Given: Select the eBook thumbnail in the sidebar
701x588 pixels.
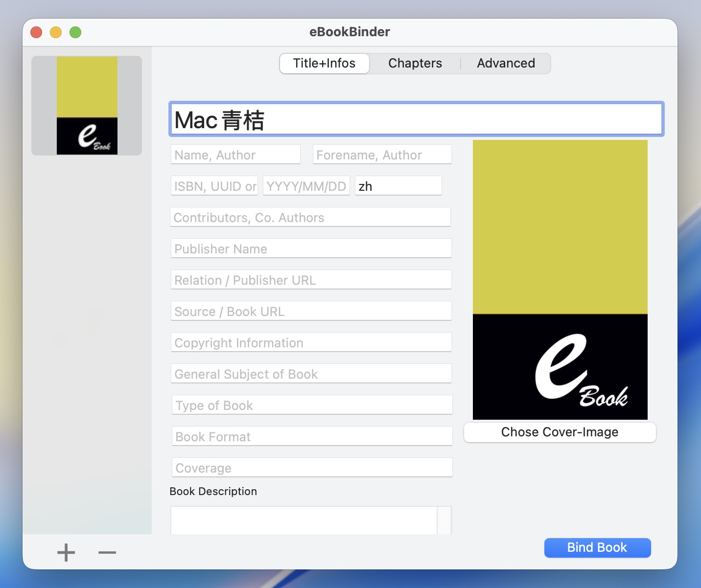Looking at the screenshot, I should coord(87,106).
